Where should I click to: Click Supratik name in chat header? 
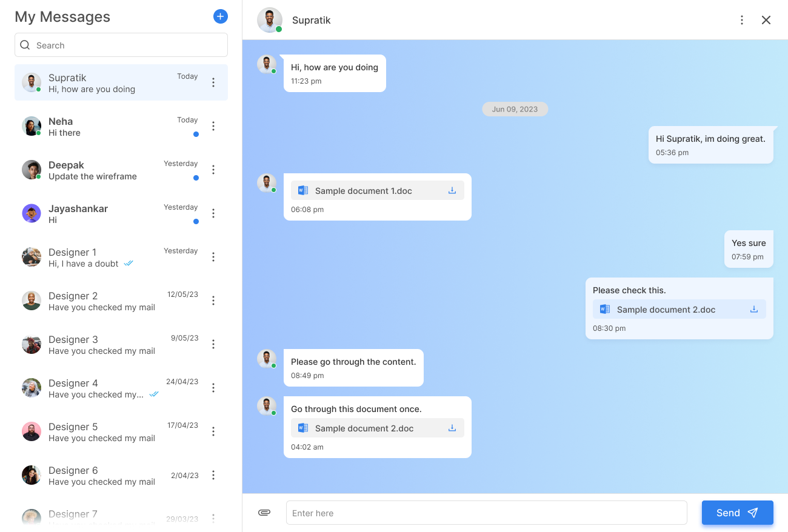pos(312,20)
